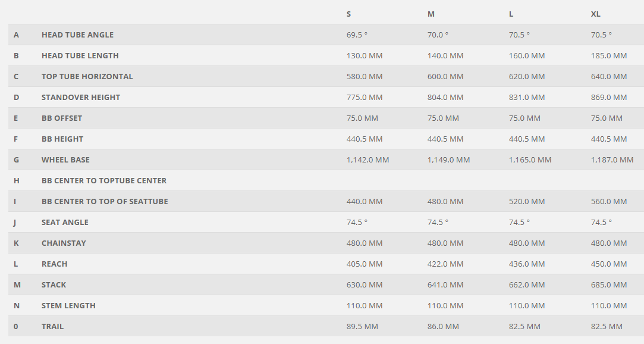Click the STACK row label
Viewport: 644px width, 344px height.
tap(54, 284)
